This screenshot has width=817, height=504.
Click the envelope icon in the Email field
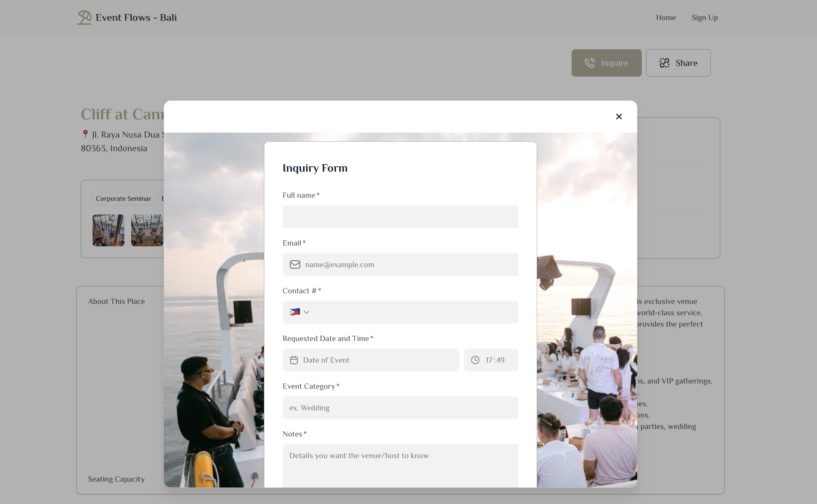point(295,265)
